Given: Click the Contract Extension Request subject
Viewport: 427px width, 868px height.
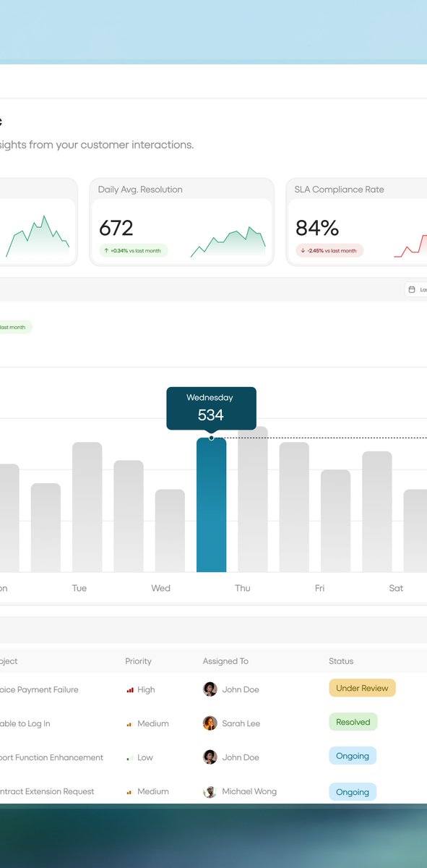Looking at the screenshot, I should (x=47, y=792).
